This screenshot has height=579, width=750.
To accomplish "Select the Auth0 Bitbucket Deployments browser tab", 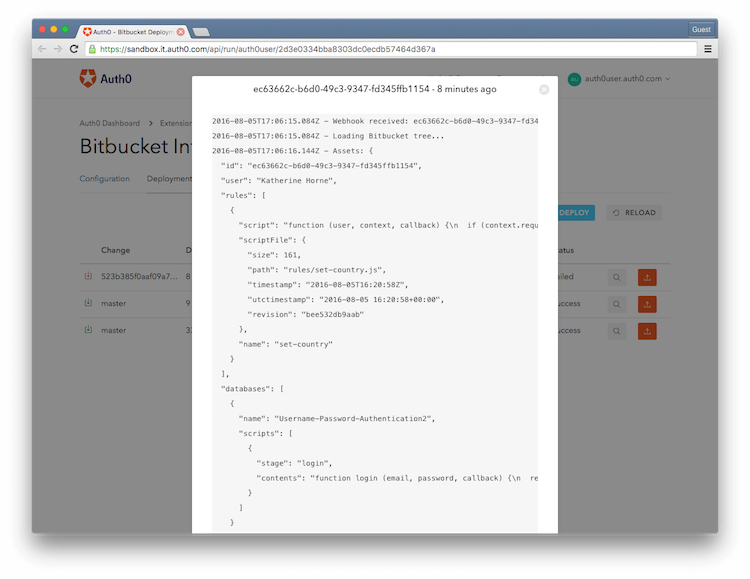I will click(x=133, y=32).
